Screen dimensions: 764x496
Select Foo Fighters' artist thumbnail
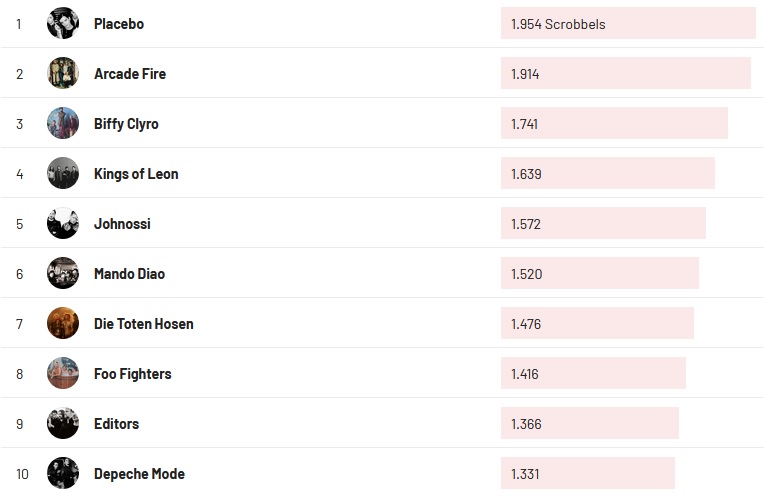click(x=63, y=373)
